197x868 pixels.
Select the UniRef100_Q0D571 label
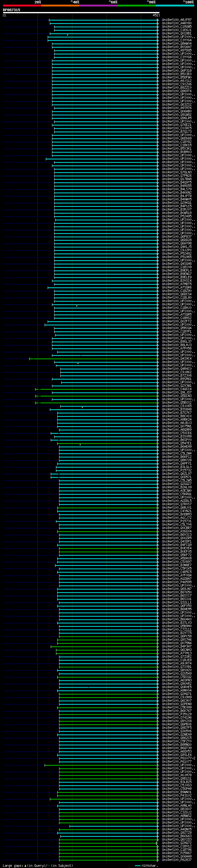pos(176,477)
